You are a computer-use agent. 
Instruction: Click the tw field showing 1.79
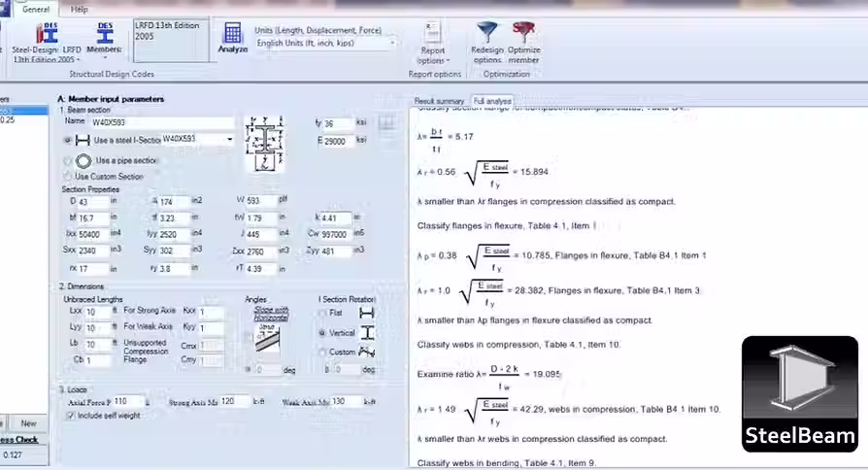point(261,218)
